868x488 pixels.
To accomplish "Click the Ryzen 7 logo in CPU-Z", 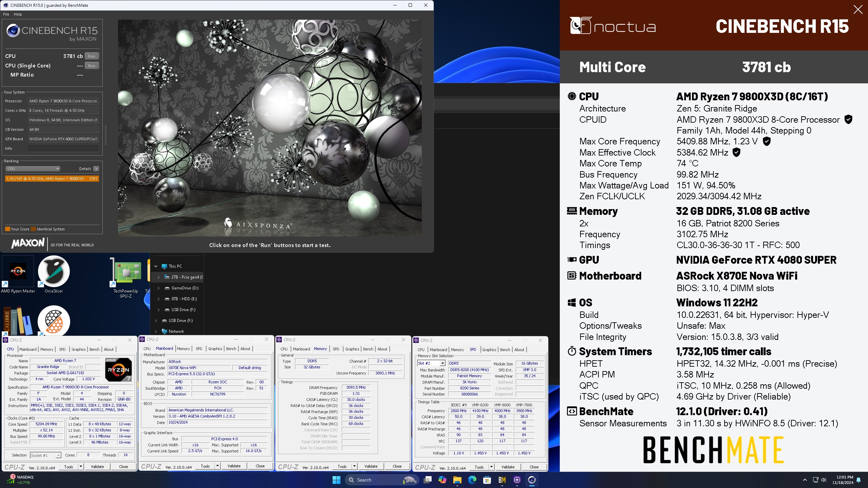I will pyautogui.click(x=118, y=370).
